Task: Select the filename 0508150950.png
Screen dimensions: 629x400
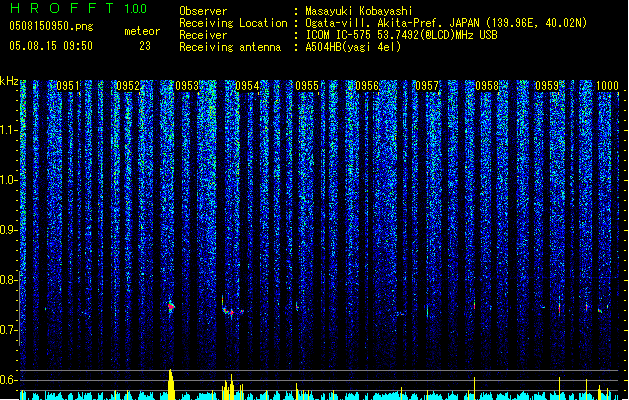Action: tap(51, 26)
